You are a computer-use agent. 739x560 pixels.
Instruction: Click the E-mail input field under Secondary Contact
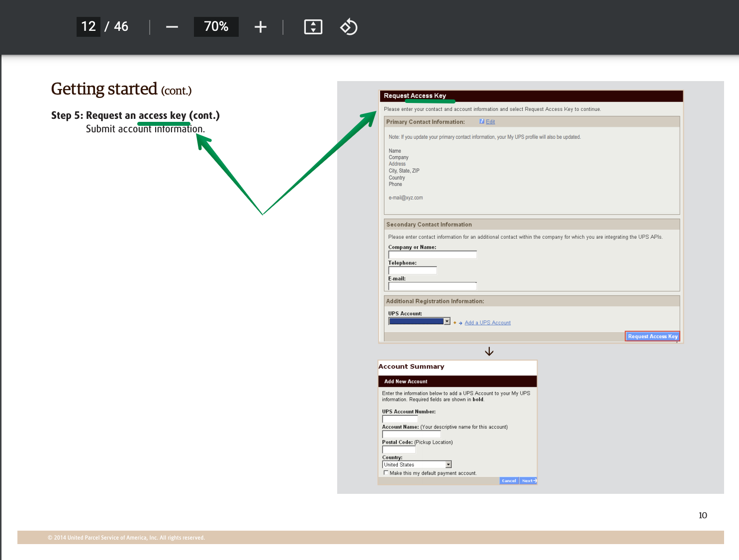[x=432, y=286]
